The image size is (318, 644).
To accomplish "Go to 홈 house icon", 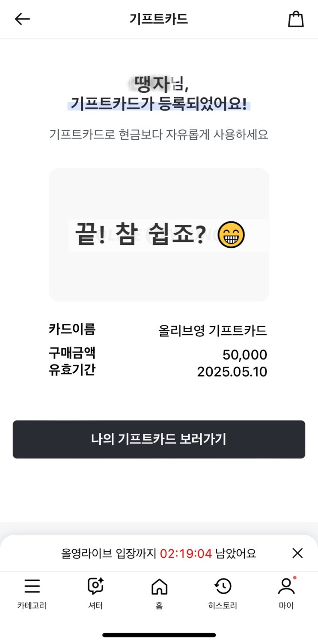I will click(x=159, y=586).
